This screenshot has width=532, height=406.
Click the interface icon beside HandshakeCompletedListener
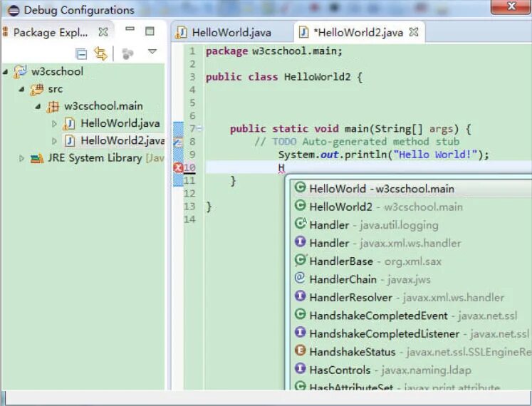300,332
